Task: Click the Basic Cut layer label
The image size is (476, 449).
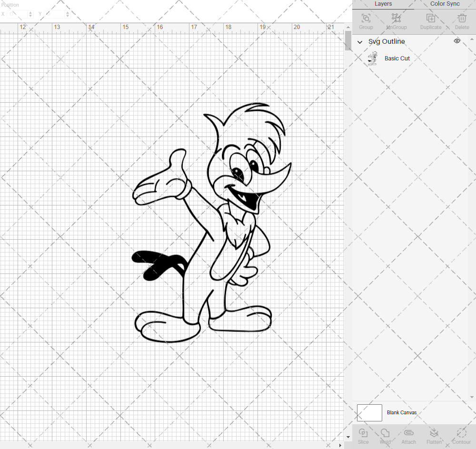Action: (397, 58)
